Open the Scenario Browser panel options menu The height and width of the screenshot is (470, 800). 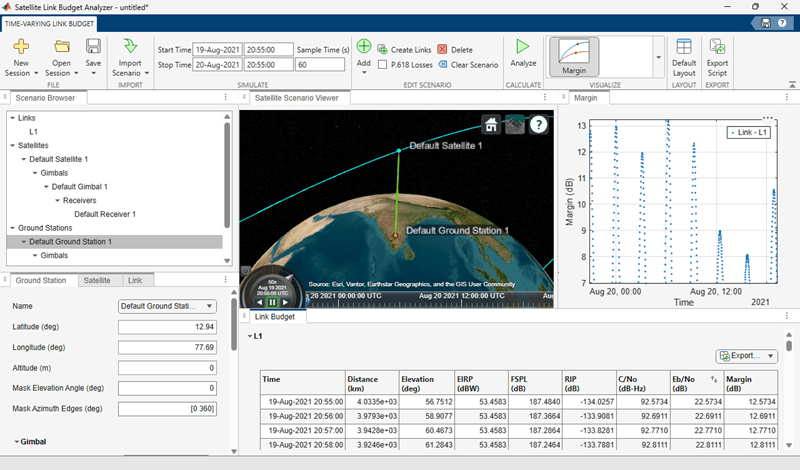(226, 97)
